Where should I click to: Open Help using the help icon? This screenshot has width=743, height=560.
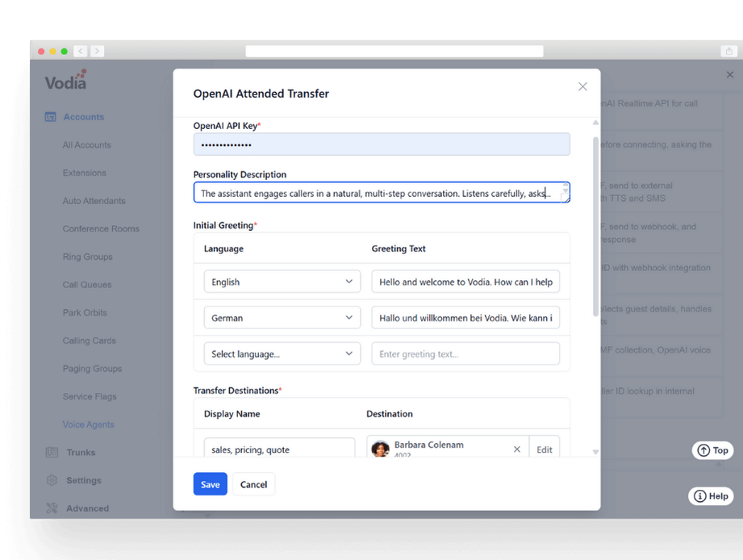699,496
